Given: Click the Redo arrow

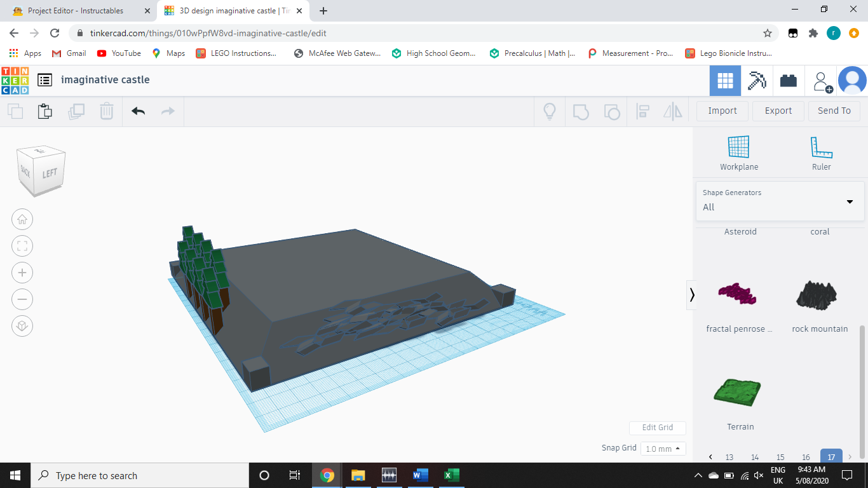Looking at the screenshot, I should (x=168, y=111).
